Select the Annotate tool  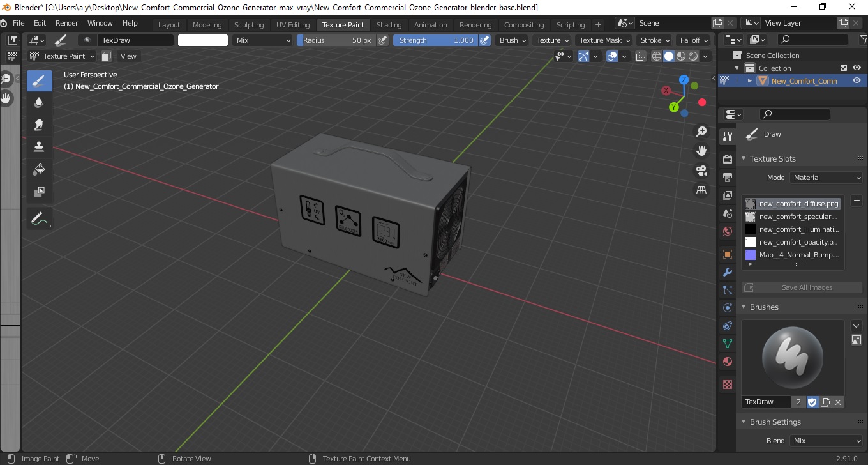click(39, 218)
